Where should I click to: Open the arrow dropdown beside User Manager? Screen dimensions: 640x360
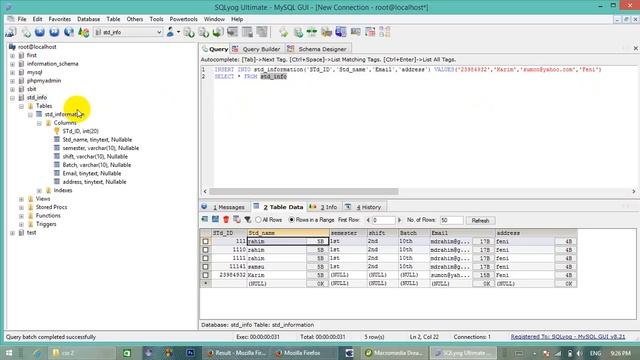coord(178,32)
